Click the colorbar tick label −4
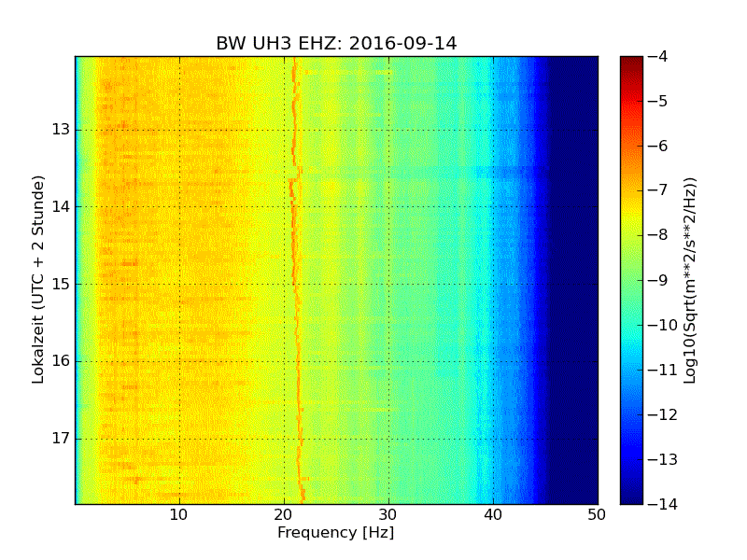This screenshot has height=560, width=747. [658, 56]
